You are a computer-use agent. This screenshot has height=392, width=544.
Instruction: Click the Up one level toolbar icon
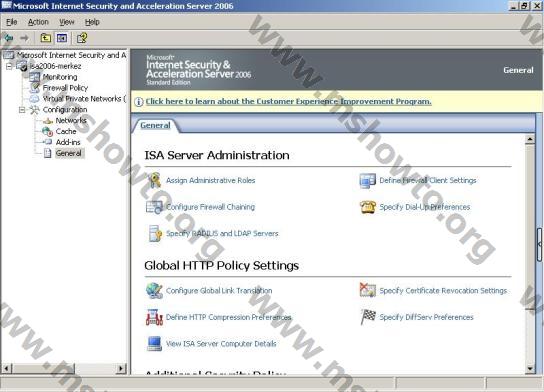45,37
